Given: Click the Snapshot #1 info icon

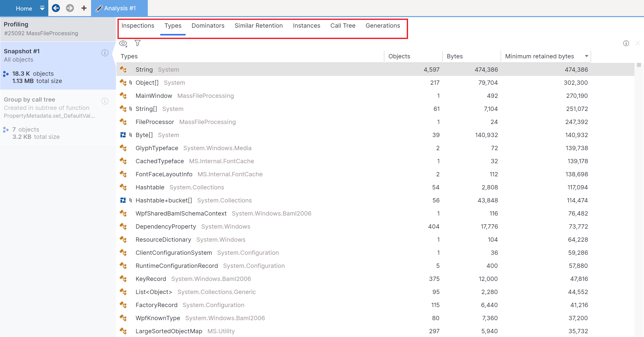Looking at the screenshot, I should [x=105, y=53].
